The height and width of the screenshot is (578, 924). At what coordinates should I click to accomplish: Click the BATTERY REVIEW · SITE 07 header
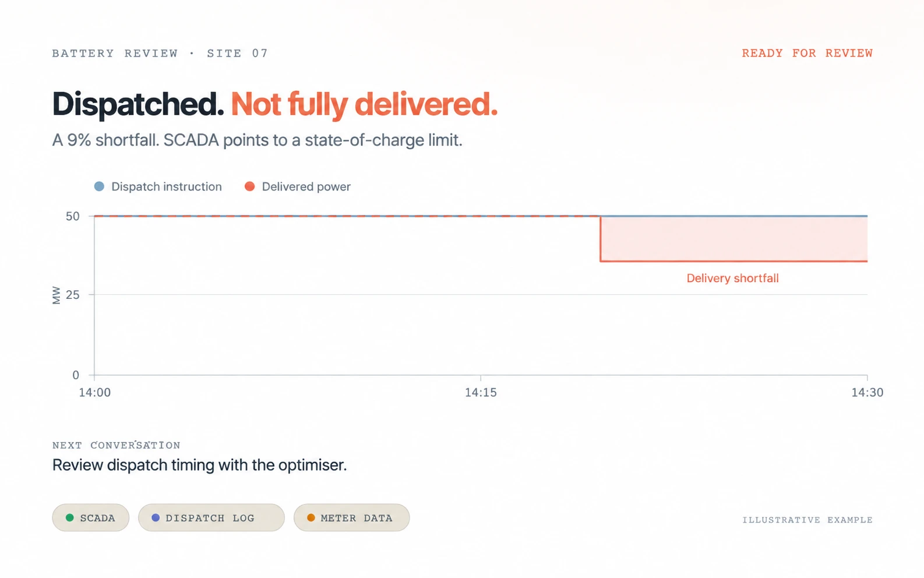(x=160, y=53)
